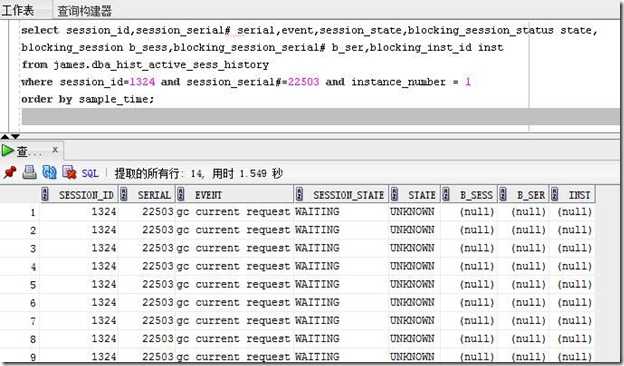Place cursor in 'select session_id' line of SQL editor
The image size is (624, 366).
(309, 30)
